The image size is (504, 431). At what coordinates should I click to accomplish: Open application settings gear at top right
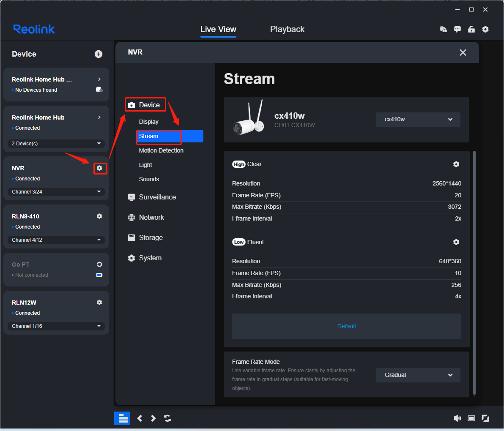pyautogui.click(x=485, y=29)
